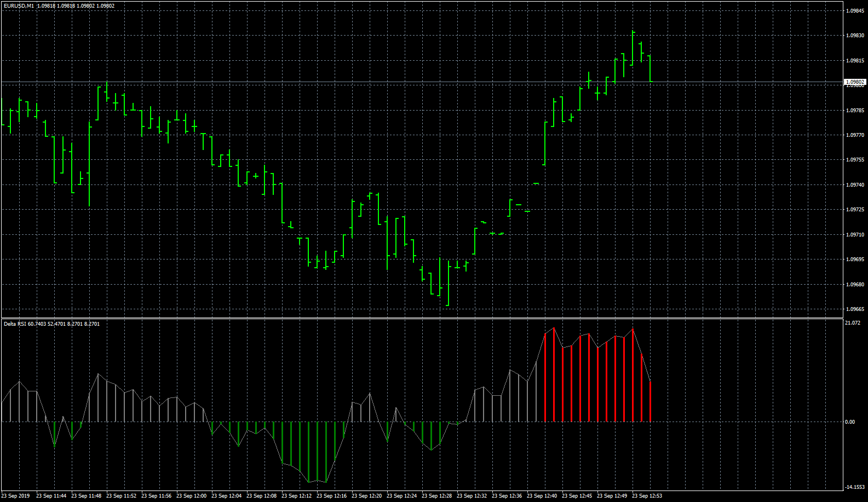Select the 1.09830 price axis label

pyautogui.click(x=855, y=36)
